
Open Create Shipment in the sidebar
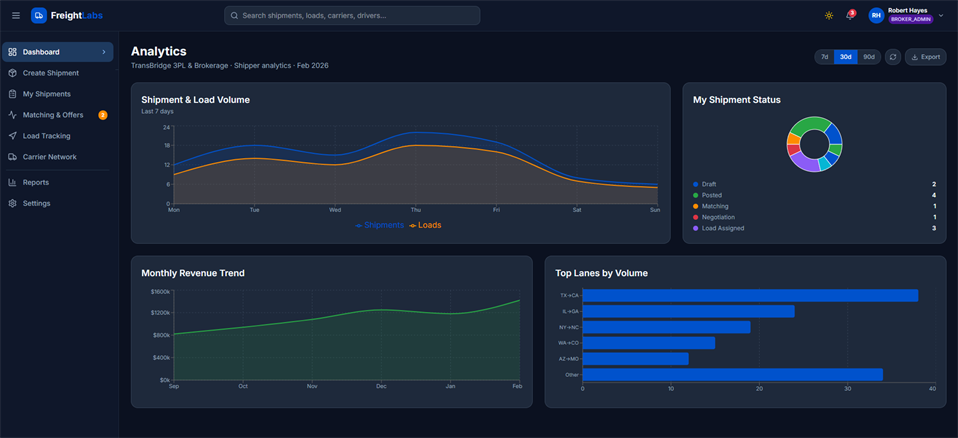(57, 73)
